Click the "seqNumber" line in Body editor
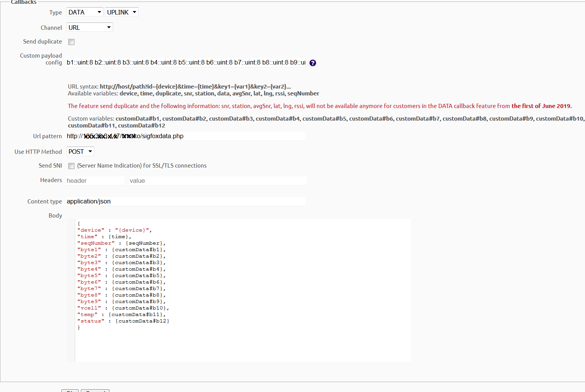 [x=121, y=243]
